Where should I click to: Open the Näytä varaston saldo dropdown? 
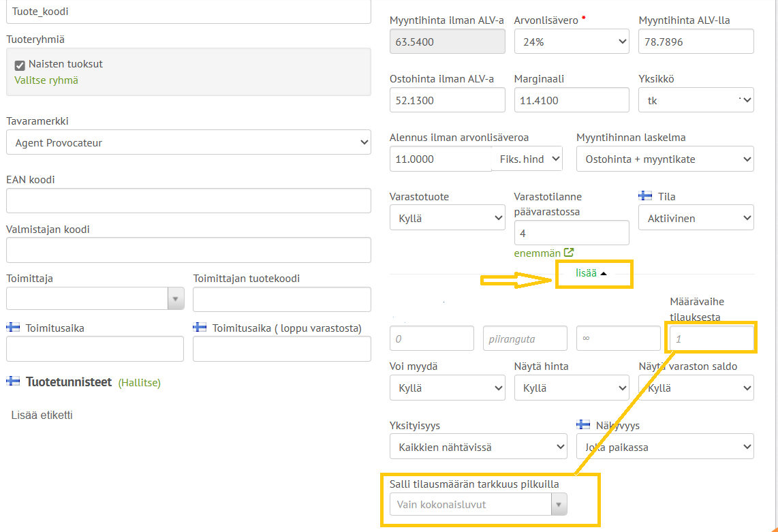coord(696,388)
